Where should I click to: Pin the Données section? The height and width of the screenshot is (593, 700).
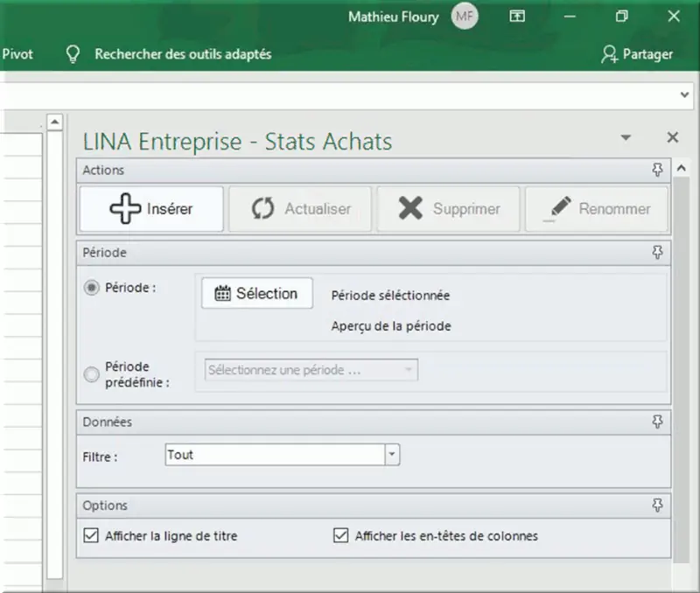658,422
